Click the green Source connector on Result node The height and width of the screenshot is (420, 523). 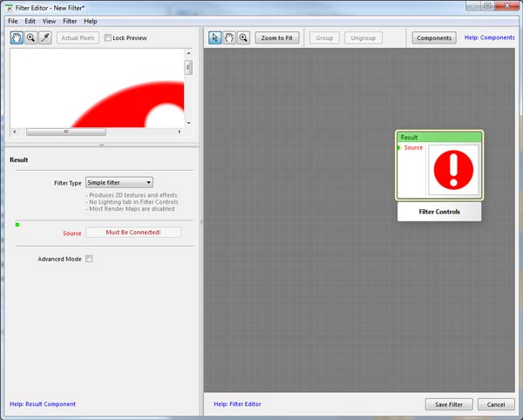tap(398, 147)
